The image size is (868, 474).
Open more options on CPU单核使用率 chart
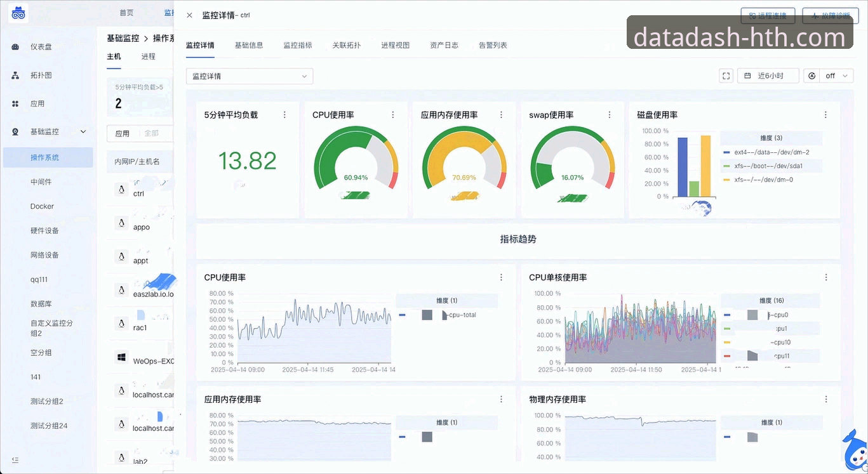tap(826, 277)
